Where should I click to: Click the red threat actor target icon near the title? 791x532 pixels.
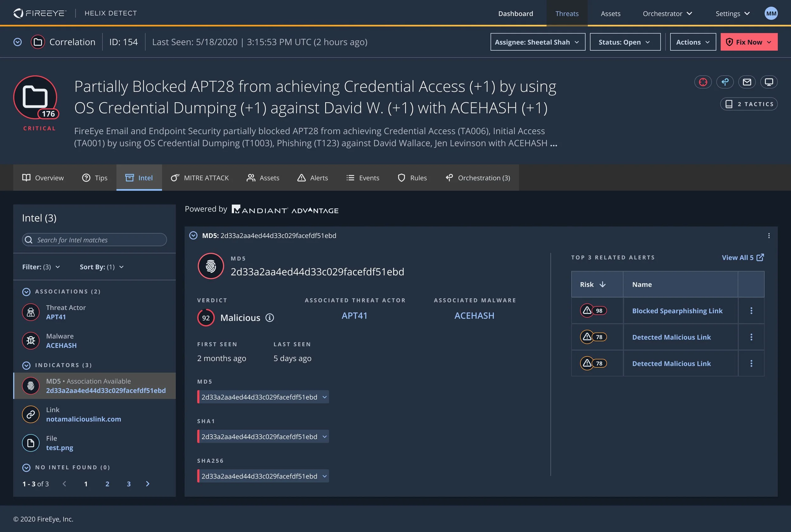click(703, 82)
